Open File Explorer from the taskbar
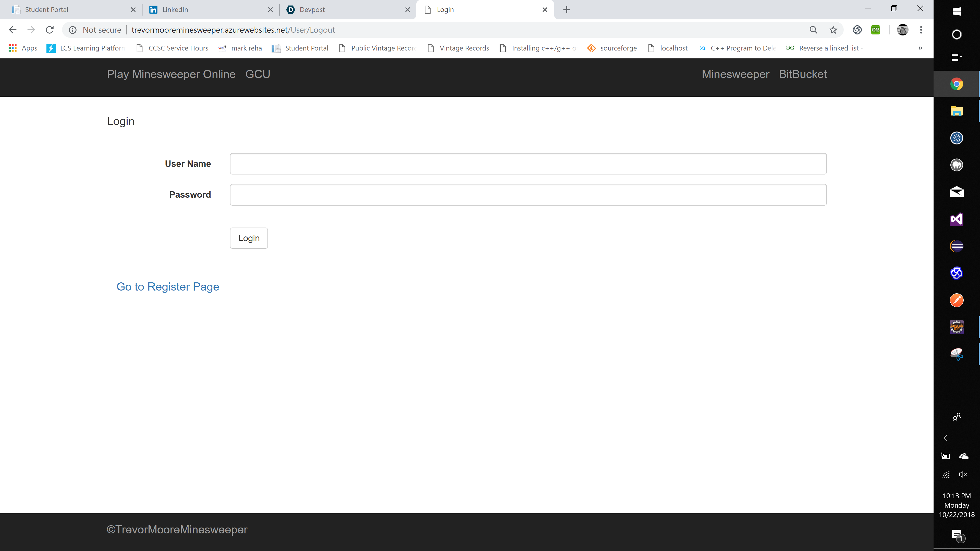 coord(957,111)
